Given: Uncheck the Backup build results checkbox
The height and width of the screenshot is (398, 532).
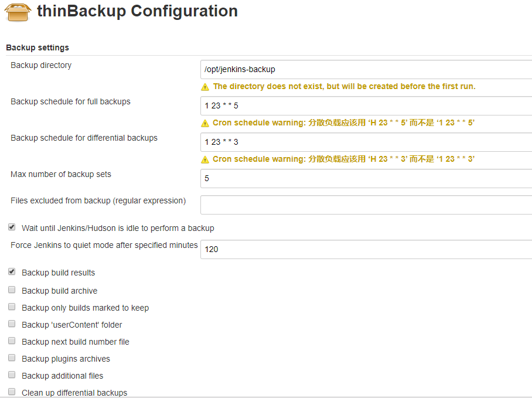Looking at the screenshot, I should [12, 271].
